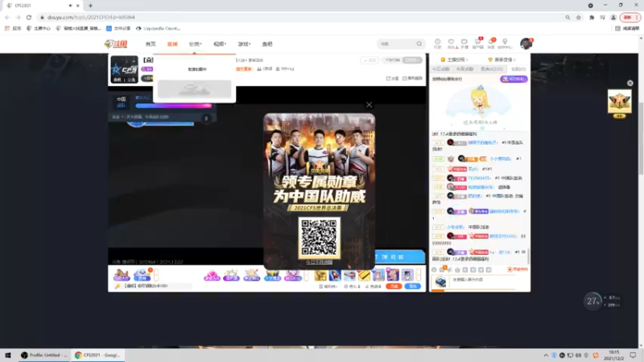This screenshot has width=644, height=362.
Task: Click the blue mascot activity icon with badge
Action: (142, 275)
